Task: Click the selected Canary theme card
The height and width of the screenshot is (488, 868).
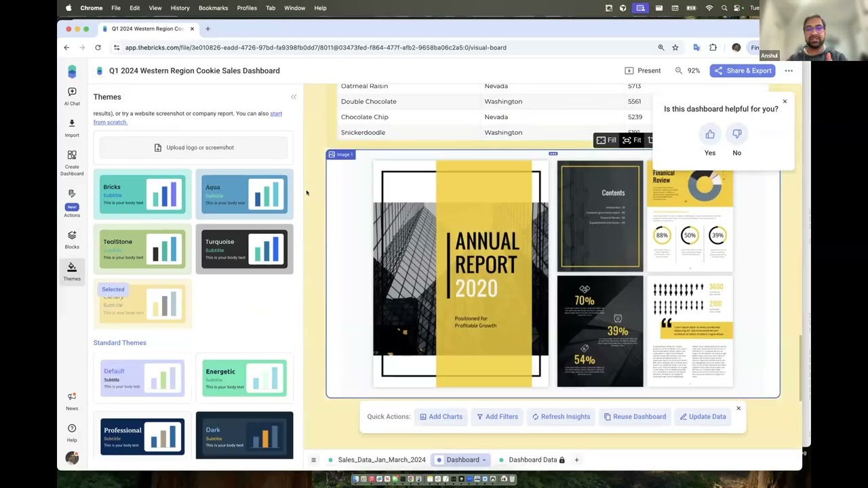Action: point(142,304)
